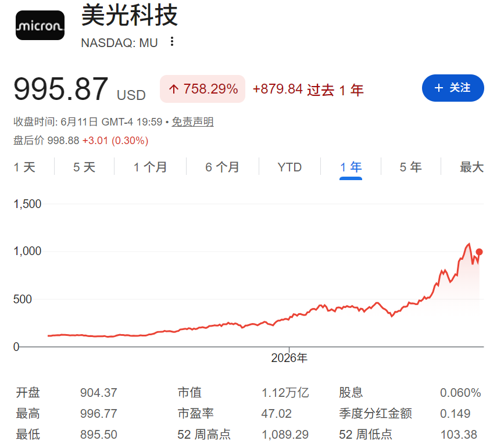Click the 开盘 value 904.37

(x=99, y=393)
